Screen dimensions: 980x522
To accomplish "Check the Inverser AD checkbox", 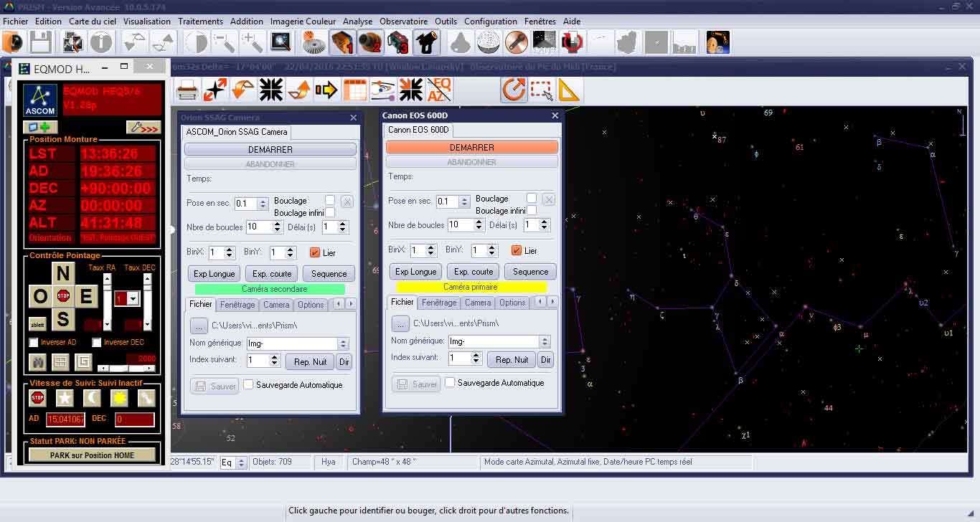I will (34, 343).
